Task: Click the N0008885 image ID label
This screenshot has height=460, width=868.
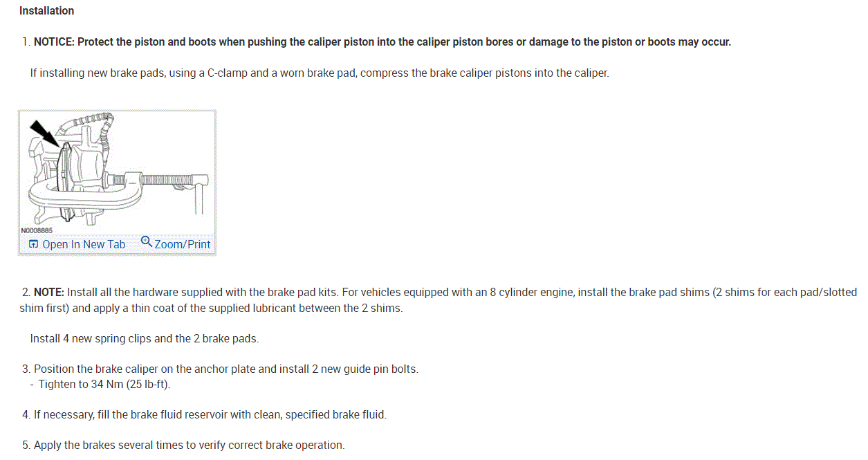Action: coord(37,230)
